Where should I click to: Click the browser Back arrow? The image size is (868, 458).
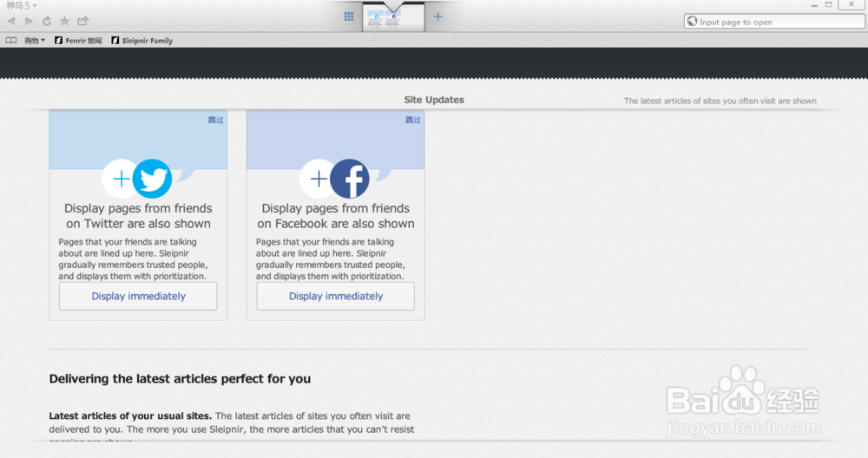(11, 21)
